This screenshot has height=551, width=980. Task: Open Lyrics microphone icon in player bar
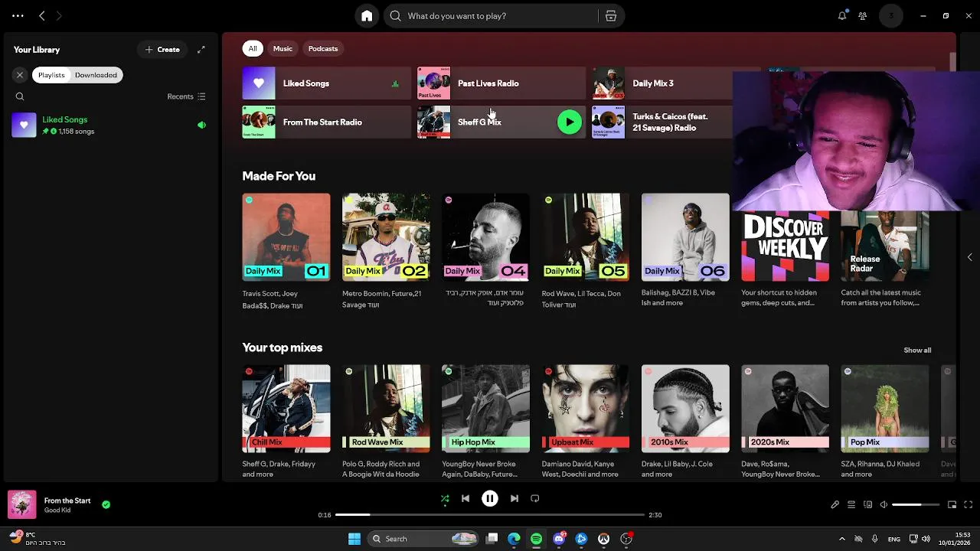click(x=835, y=504)
